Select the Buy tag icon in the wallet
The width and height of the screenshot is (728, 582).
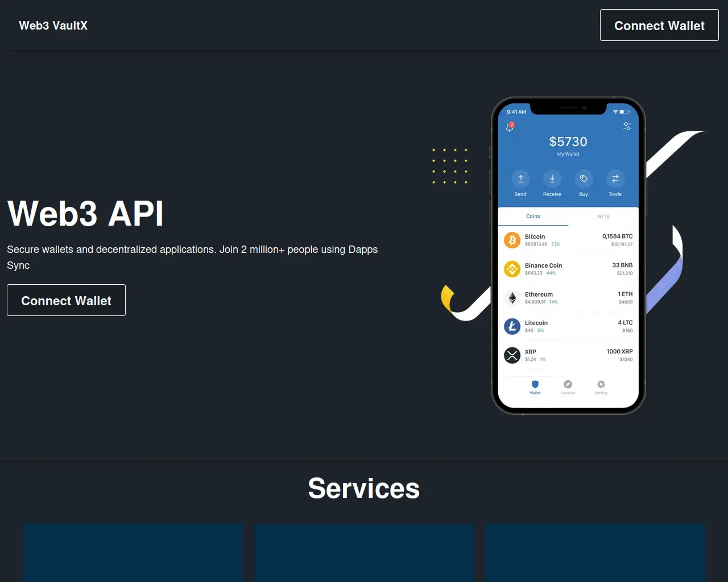tap(584, 178)
